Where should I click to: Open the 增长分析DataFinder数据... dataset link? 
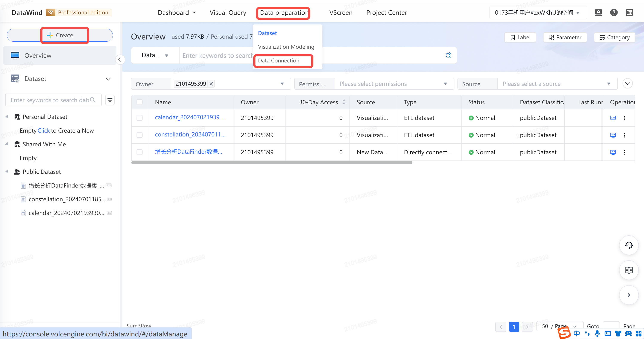(188, 152)
